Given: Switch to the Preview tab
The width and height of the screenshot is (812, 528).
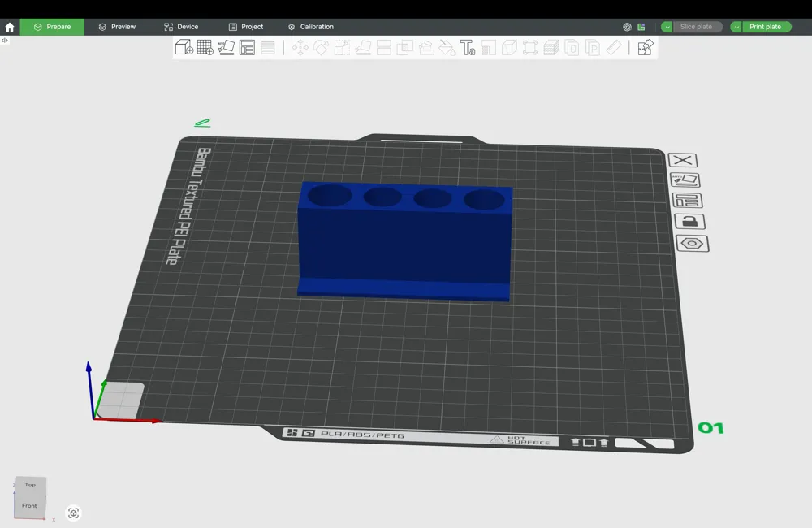Looking at the screenshot, I should pos(117,26).
